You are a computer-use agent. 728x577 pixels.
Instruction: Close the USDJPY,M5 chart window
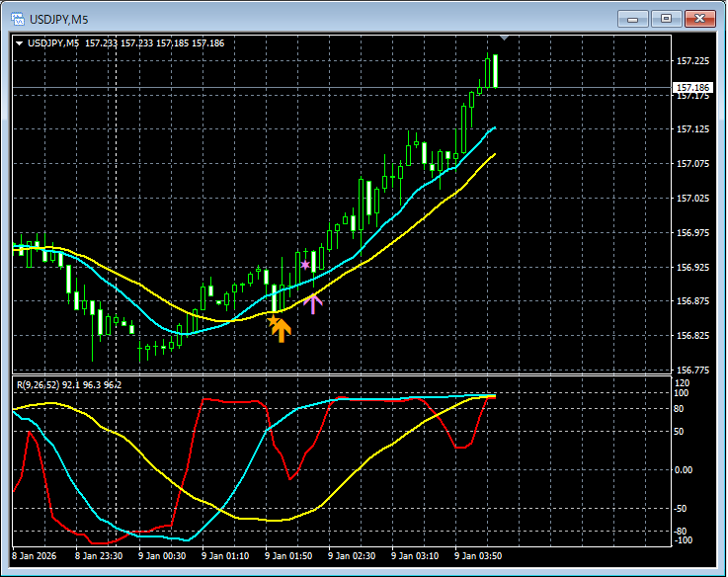coord(700,19)
